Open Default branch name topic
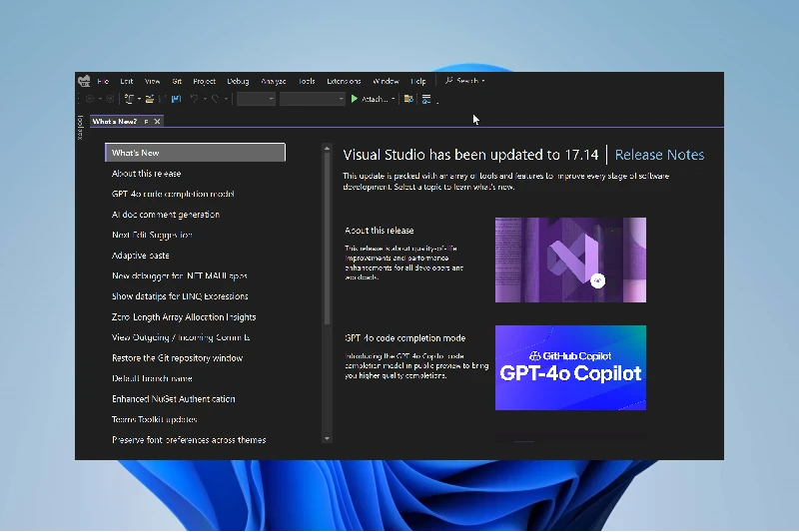 coord(152,378)
